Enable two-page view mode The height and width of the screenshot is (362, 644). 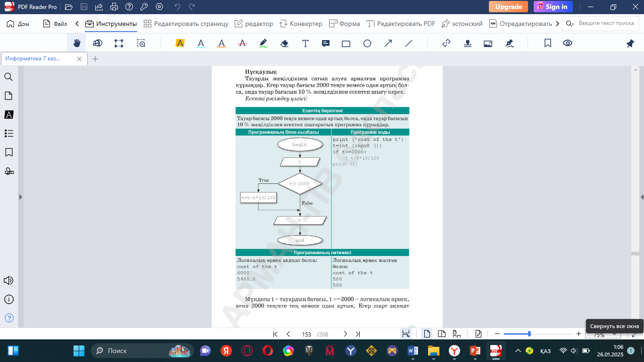click(442, 334)
